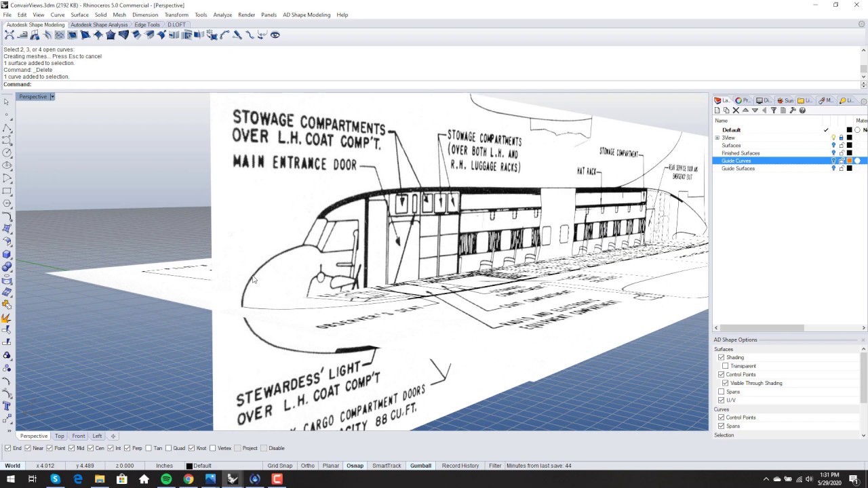Switch to Autodesk Shape Analysis toolbar tab
Viewport: 868px width, 488px height.
(x=99, y=24)
